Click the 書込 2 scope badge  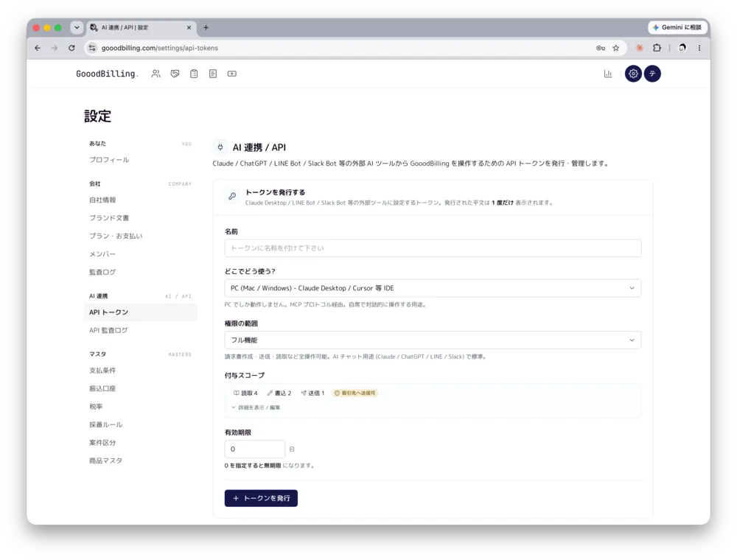[279, 393]
